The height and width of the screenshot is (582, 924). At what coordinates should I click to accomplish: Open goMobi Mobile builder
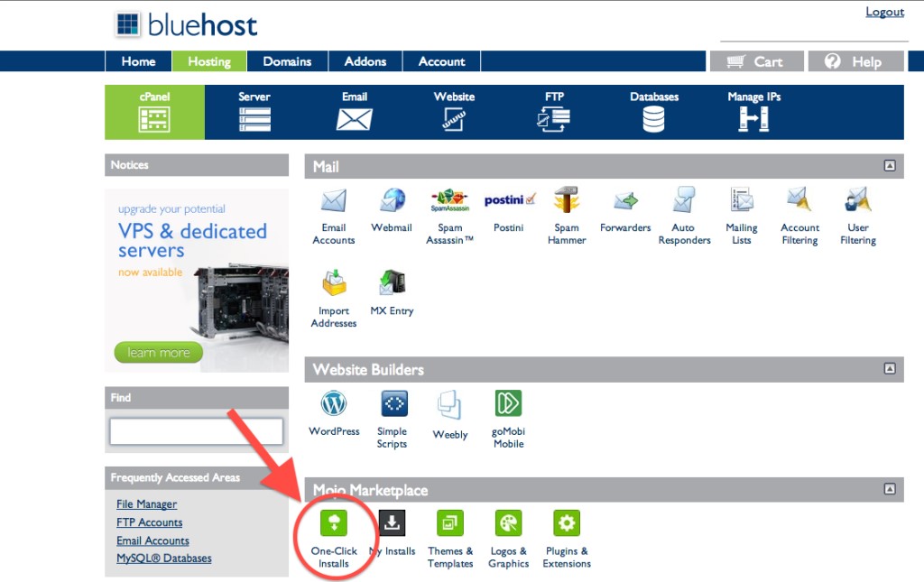509,420
